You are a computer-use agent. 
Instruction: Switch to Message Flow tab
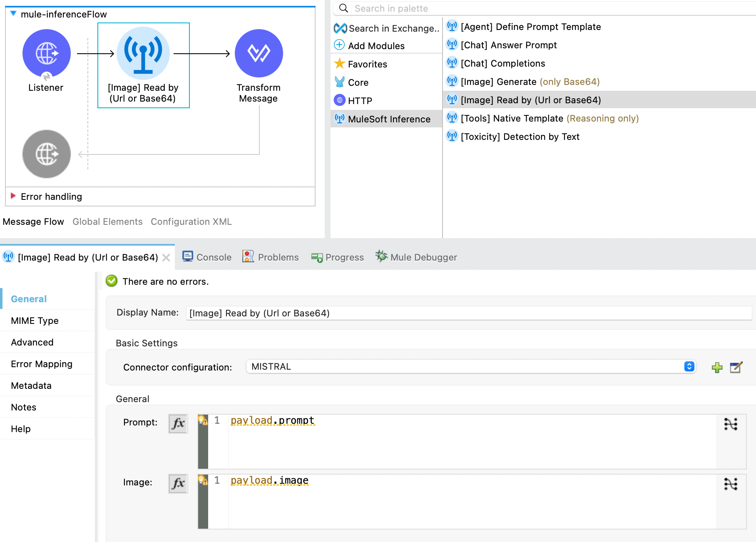click(33, 221)
